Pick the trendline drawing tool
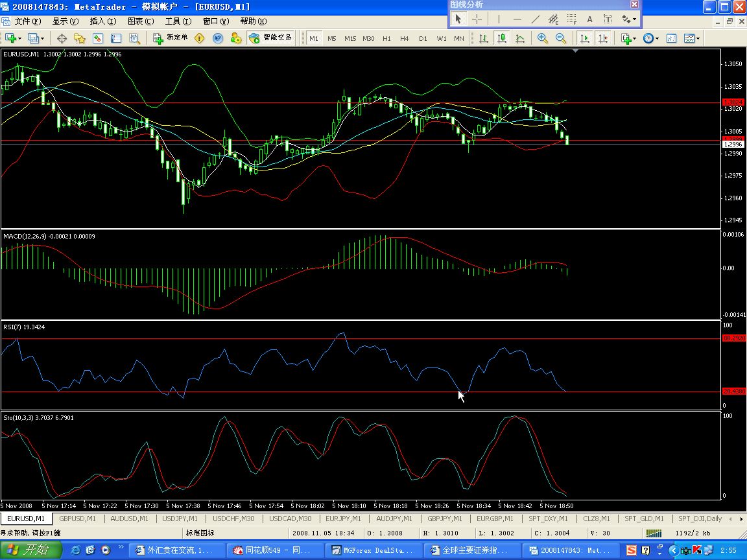Viewport: 747px width, 560px height. click(x=535, y=19)
